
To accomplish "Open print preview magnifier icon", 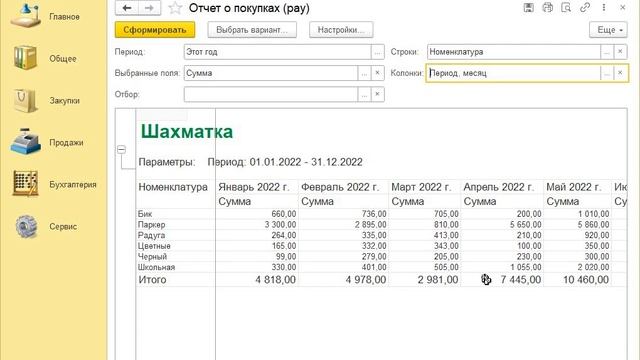I will click(566, 7).
